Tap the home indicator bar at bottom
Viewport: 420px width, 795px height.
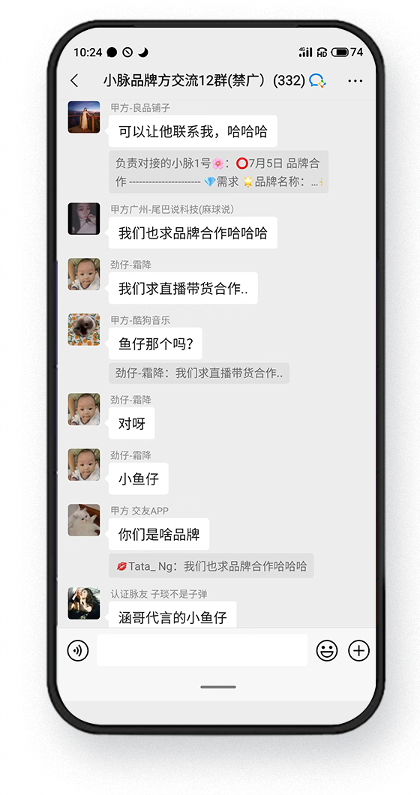click(218, 687)
